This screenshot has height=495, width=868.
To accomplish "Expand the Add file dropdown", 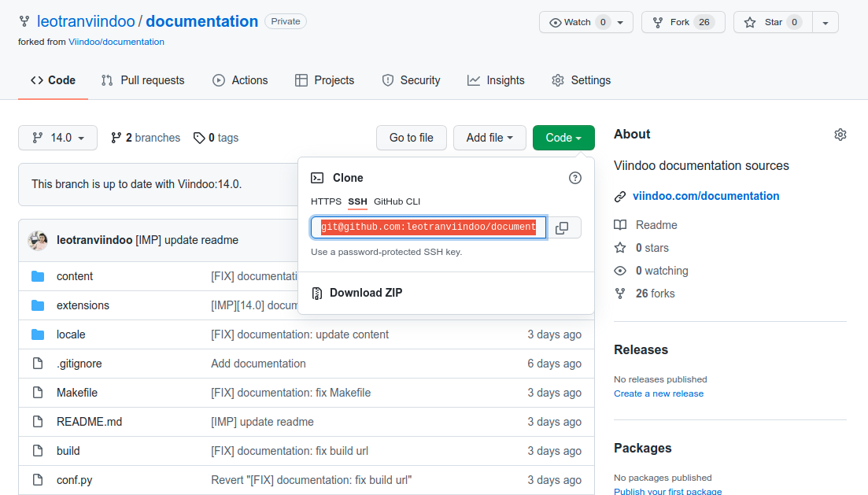I will (x=489, y=138).
